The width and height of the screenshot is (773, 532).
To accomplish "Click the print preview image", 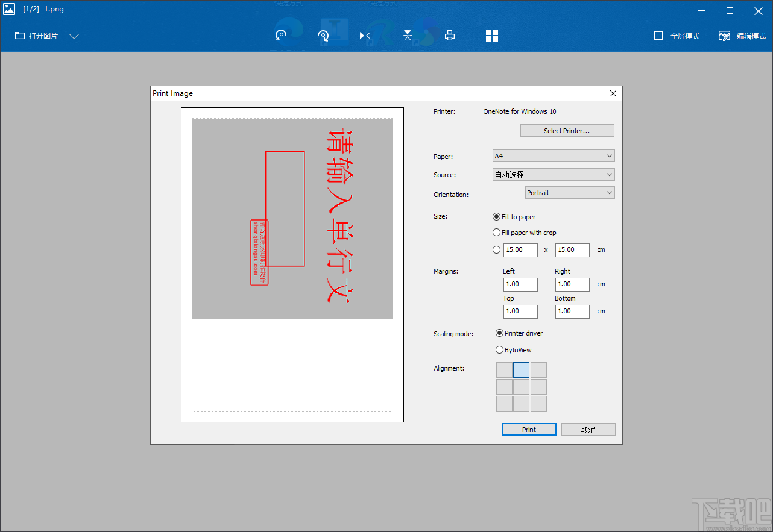I will [292, 219].
